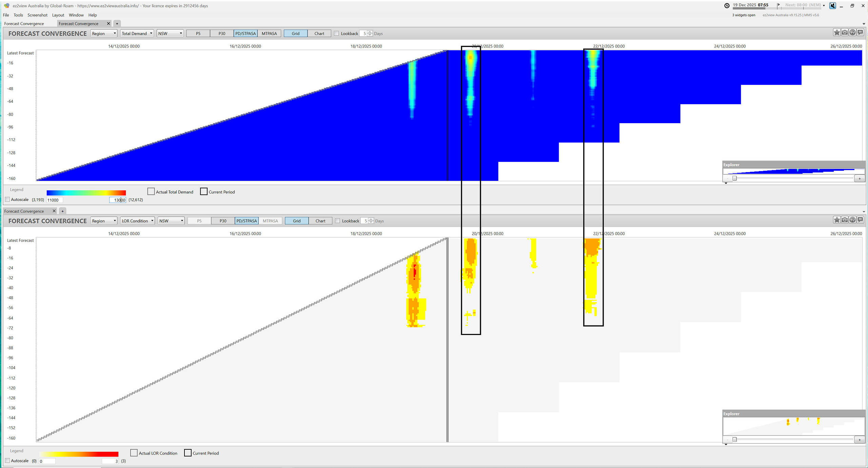Screen dimensions: 868x468
Task: Open the help question-mark icon in top widget
Action: click(852, 33)
